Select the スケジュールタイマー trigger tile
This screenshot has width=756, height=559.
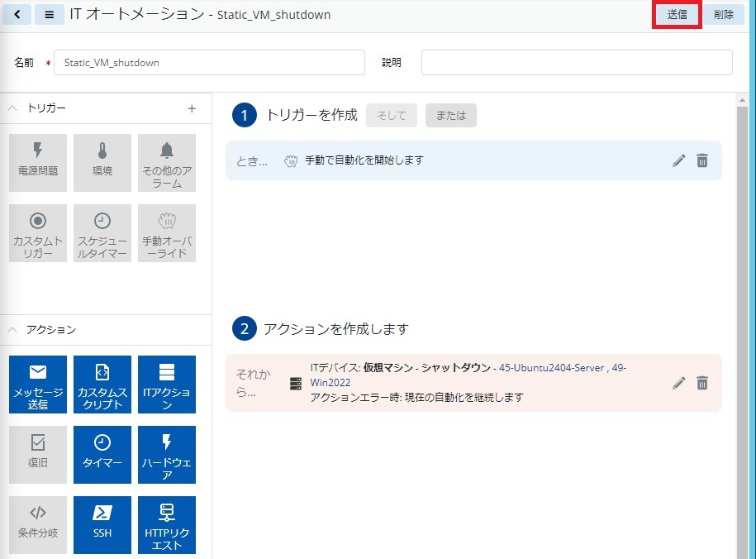[102, 233]
